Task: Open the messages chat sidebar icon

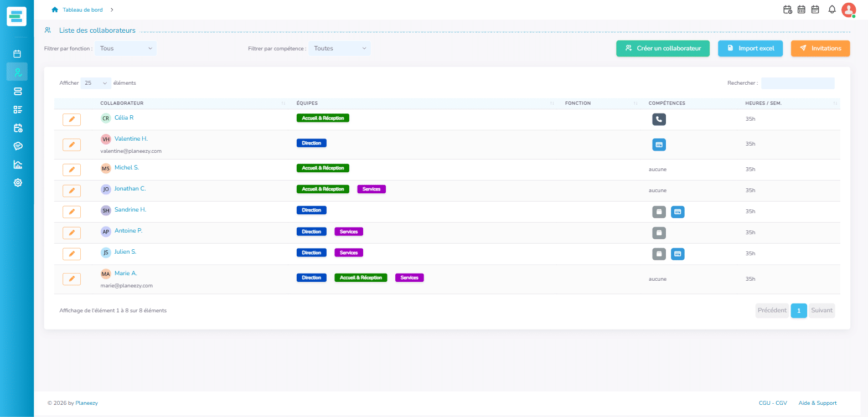Action: click(17, 146)
